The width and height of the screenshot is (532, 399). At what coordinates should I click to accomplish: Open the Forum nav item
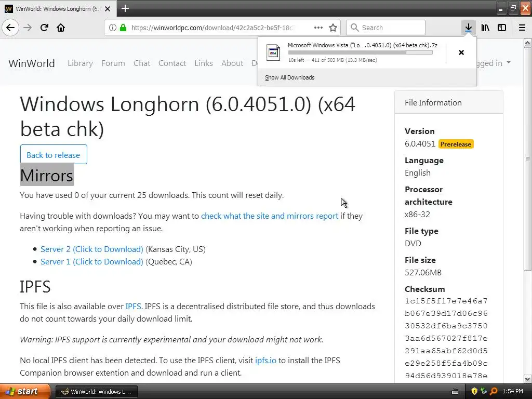(x=113, y=63)
